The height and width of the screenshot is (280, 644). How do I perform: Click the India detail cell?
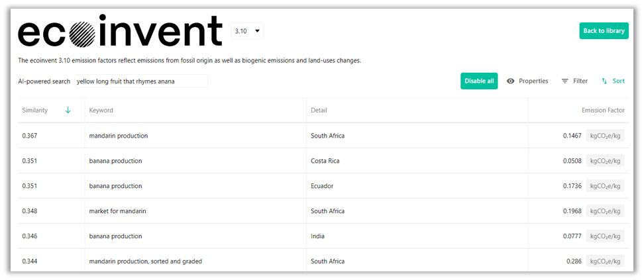click(x=317, y=236)
